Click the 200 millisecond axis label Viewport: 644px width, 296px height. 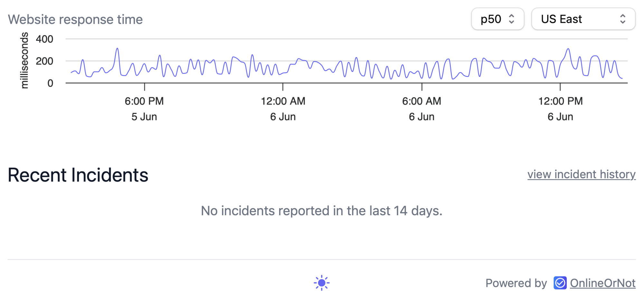[x=44, y=61]
